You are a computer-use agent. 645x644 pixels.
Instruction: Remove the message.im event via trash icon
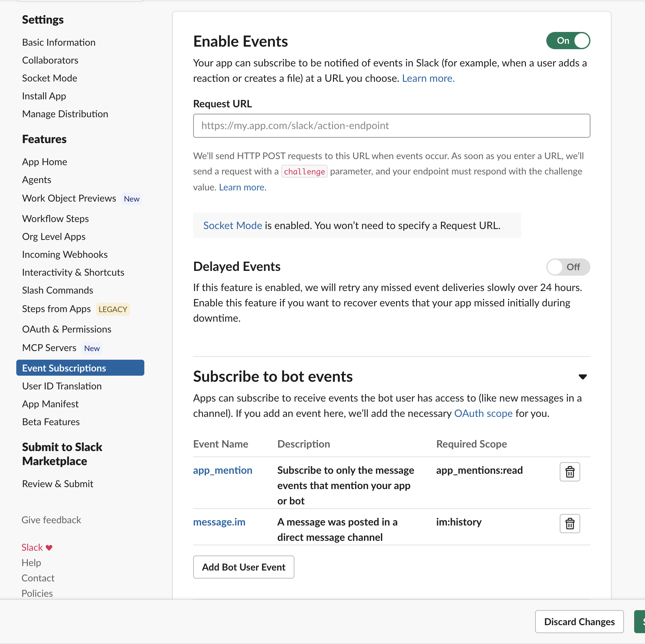tap(570, 524)
